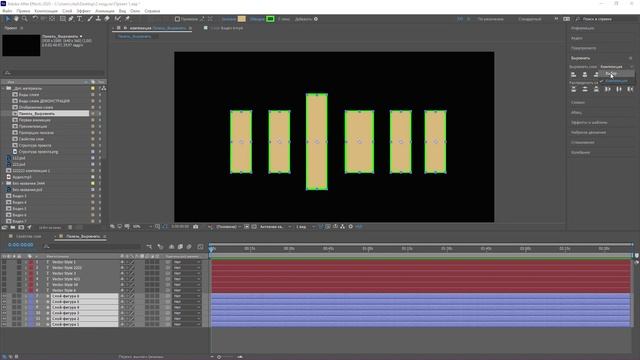The width and height of the screenshot is (640, 360).
Task: Click the composition mini-flowchart icon in timeline
Action: pyautogui.click(x=149, y=247)
